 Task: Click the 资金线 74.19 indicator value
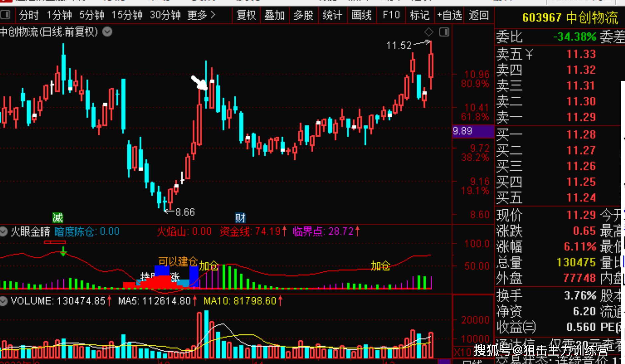click(253, 231)
